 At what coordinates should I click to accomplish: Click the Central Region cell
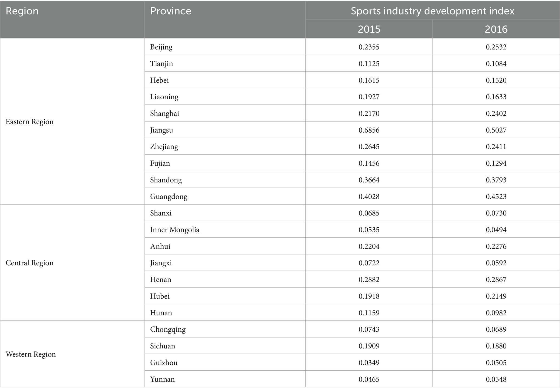click(30, 263)
